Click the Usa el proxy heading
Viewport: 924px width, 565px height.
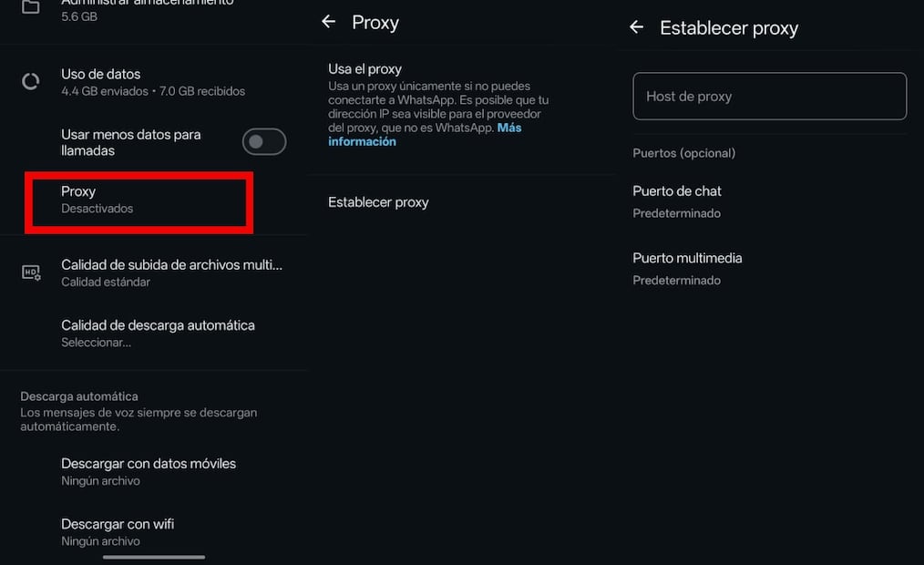[x=367, y=68]
